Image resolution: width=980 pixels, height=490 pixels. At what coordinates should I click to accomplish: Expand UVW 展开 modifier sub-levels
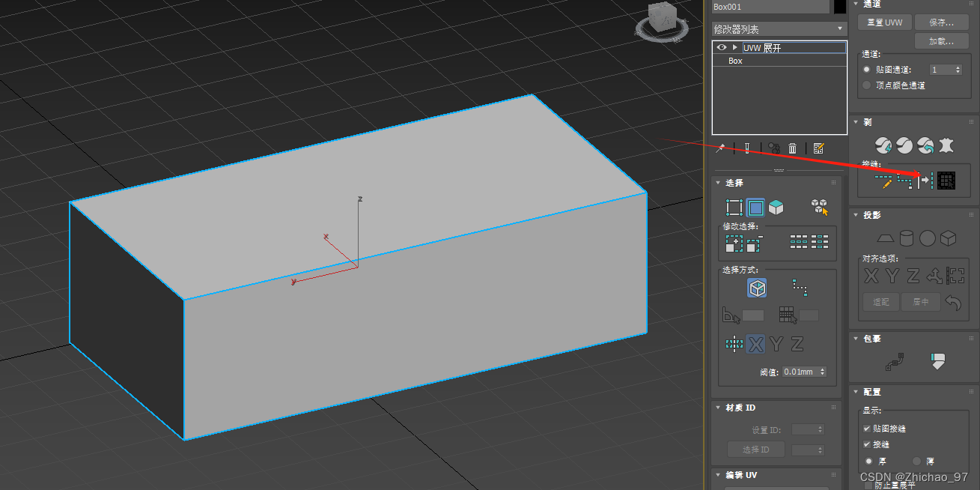pos(735,47)
